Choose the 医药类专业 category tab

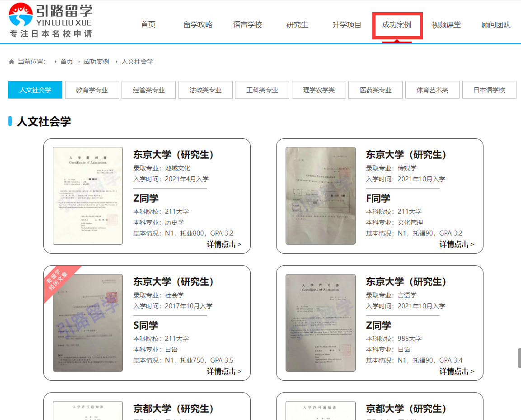(375, 90)
